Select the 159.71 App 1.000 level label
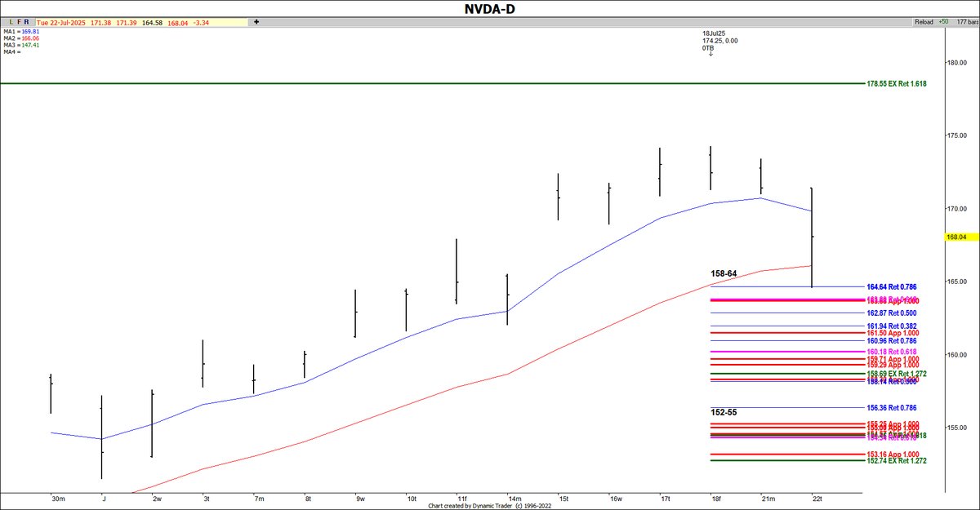The width and height of the screenshot is (980, 510). [893, 359]
